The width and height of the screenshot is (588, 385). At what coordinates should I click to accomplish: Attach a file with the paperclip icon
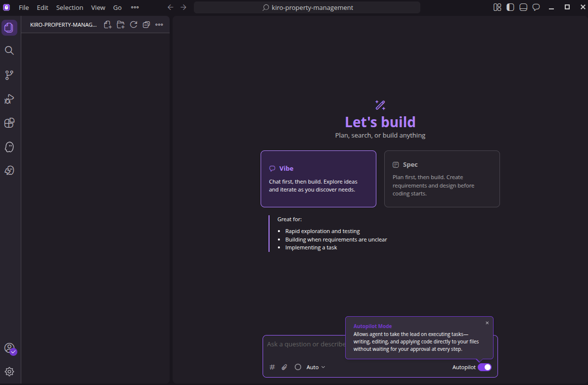click(x=285, y=367)
